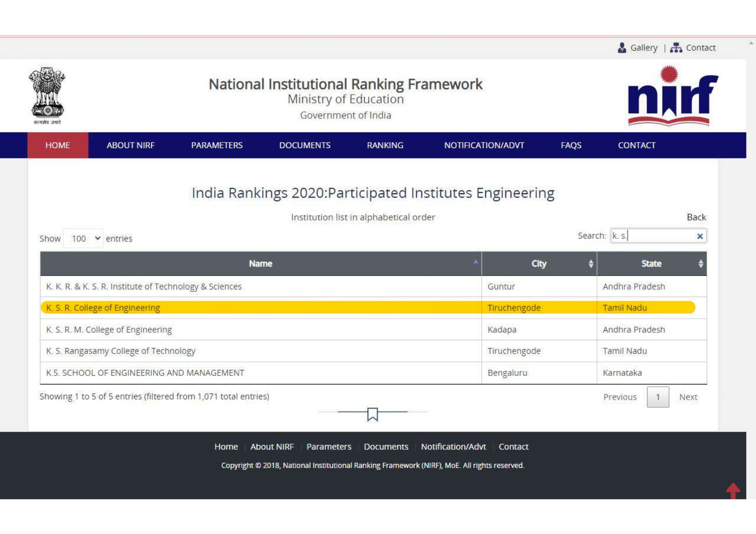Select page 1 in pagination

tap(657, 397)
